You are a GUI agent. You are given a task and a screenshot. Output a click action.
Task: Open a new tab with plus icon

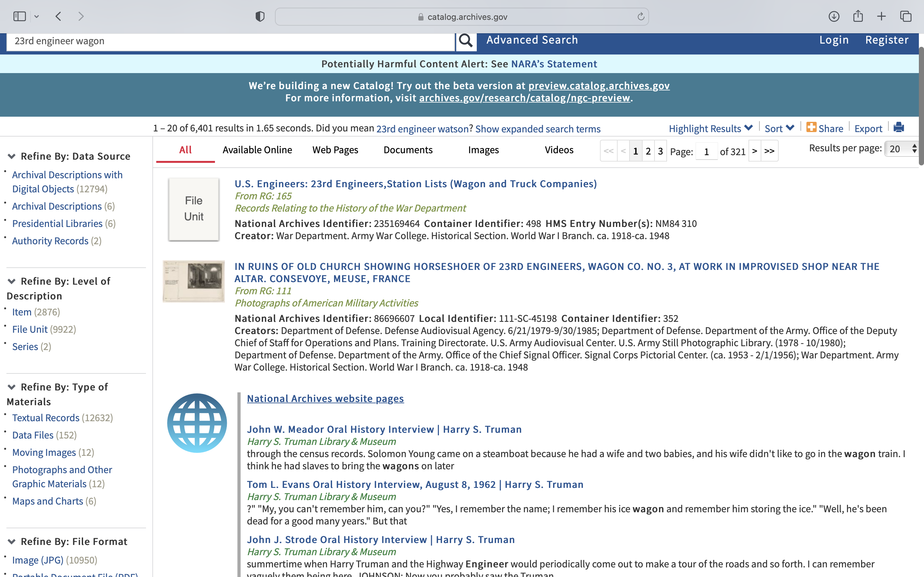click(881, 16)
